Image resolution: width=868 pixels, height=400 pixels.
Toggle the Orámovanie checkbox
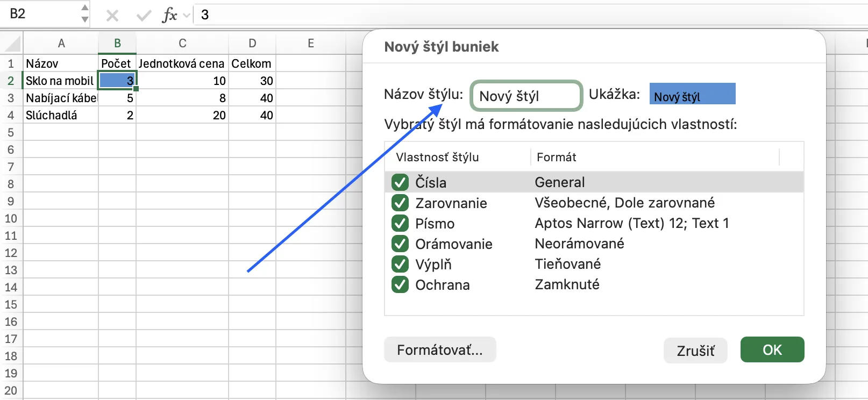click(x=400, y=244)
